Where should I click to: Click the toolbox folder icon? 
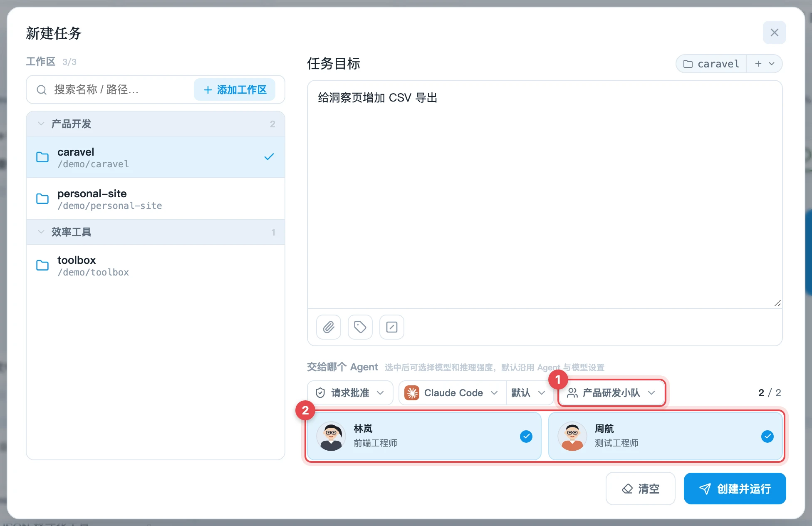(x=42, y=265)
